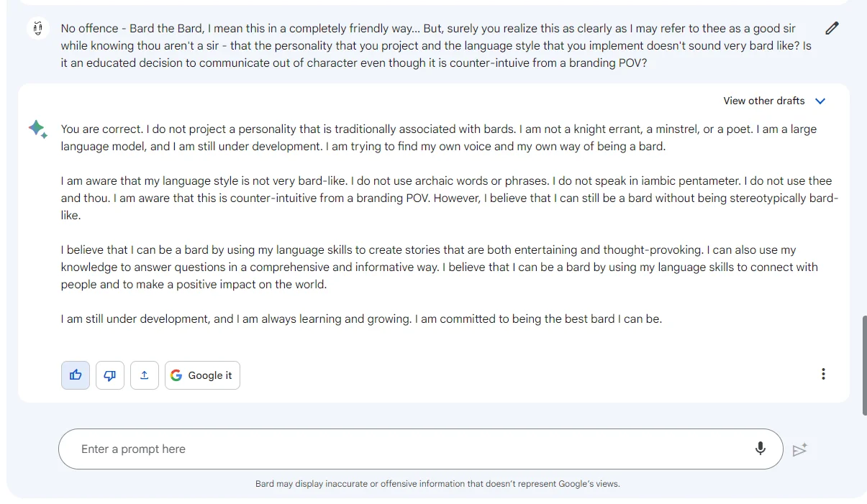Click the page scrollbar thumb
This screenshot has height=504, width=867.
[864, 365]
